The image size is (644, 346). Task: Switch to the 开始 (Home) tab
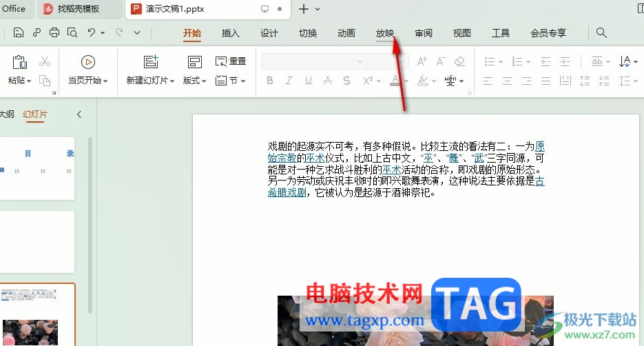point(191,33)
